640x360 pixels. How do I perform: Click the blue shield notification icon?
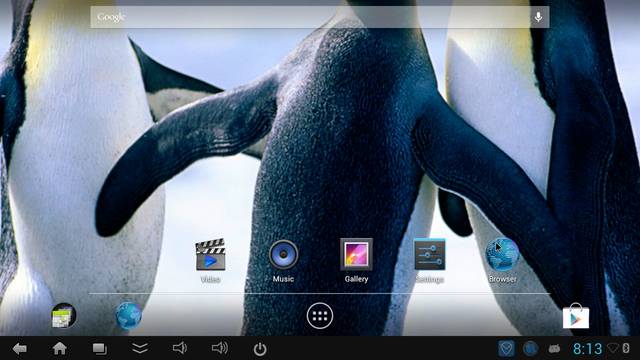click(x=506, y=349)
